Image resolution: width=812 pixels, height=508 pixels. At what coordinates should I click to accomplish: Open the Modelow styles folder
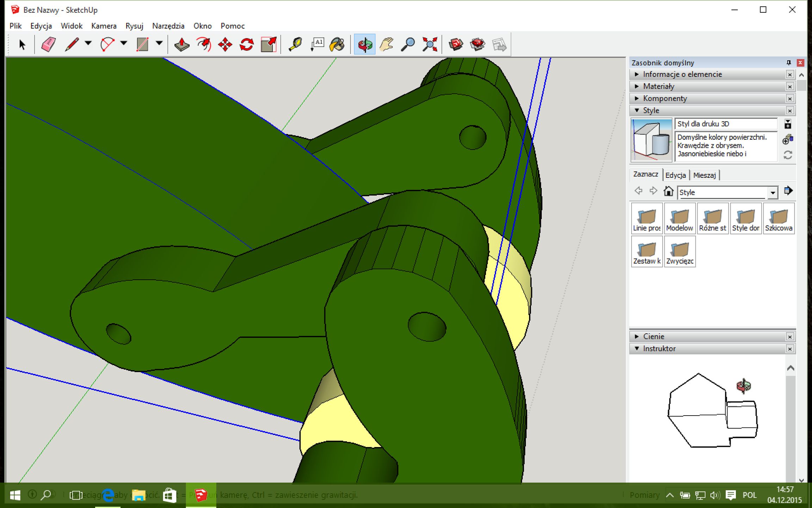pyautogui.click(x=679, y=218)
